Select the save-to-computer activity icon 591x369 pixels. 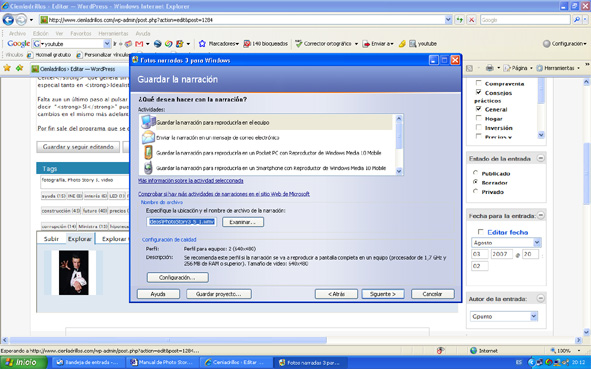pos(148,122)
